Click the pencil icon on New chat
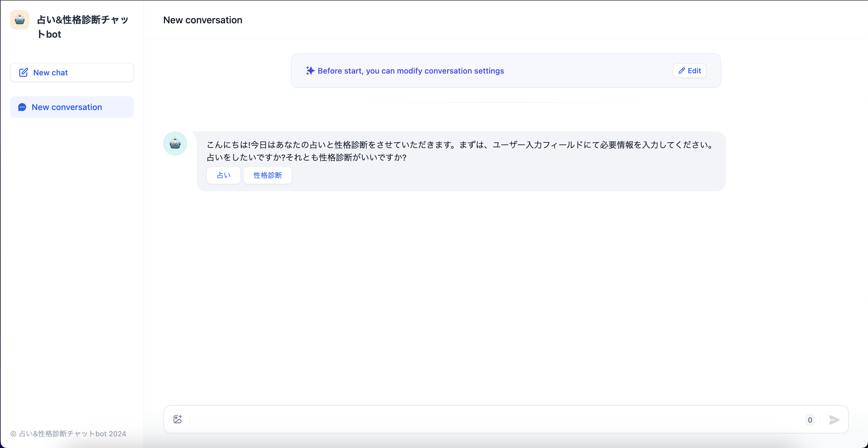Viewport: 868px width, 448px height. pyautogui.click(x=24, y=72)
